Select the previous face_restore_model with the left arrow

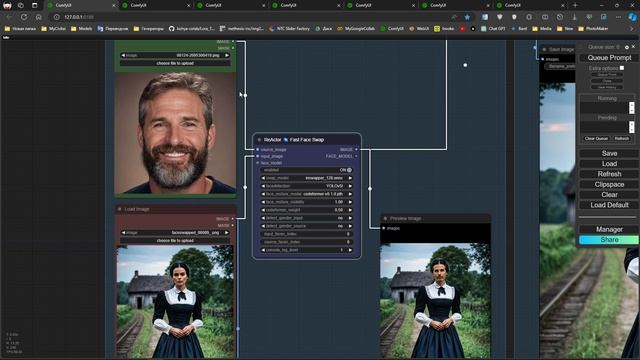(263, 194)
